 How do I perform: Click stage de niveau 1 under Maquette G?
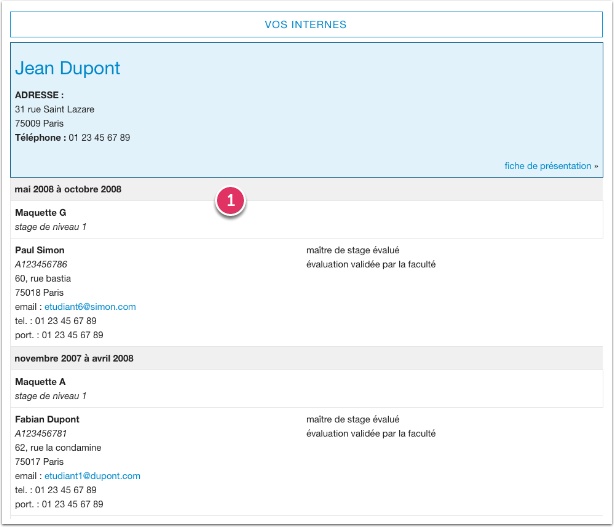(x=51, y=227)
